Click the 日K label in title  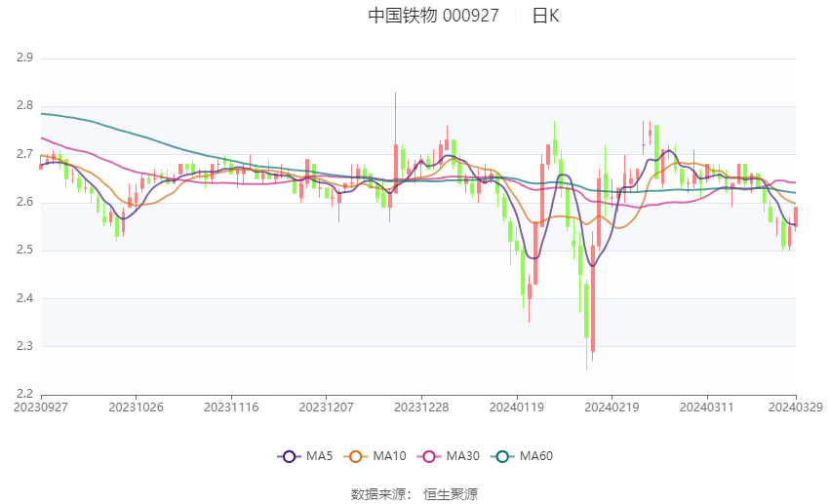[545, 16]
